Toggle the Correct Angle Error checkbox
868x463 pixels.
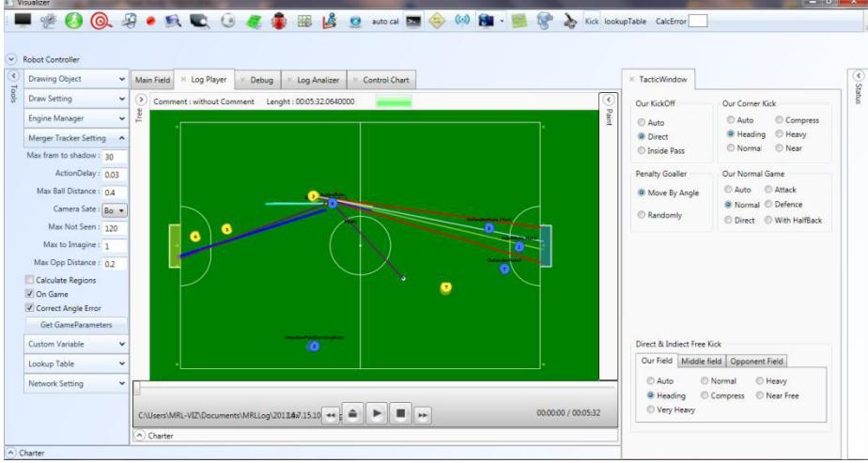coord(30,308)
